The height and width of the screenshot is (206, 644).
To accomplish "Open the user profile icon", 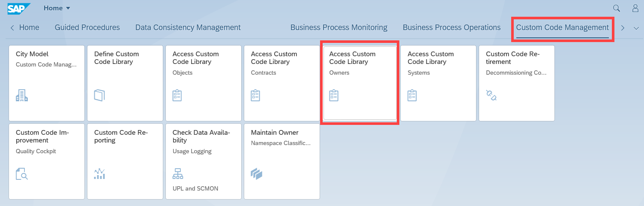I will pyautogui.click(x=635, y=8).
